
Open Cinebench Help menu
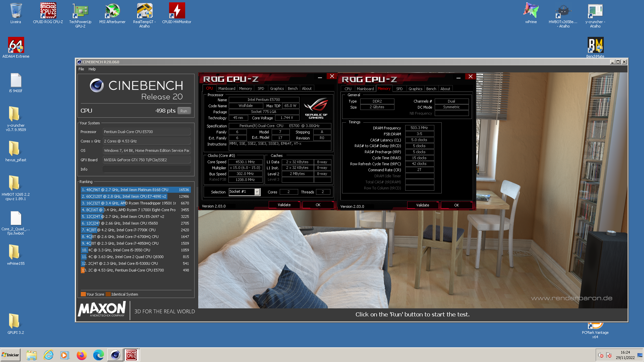pyautogui.click(x=92, y=69)
